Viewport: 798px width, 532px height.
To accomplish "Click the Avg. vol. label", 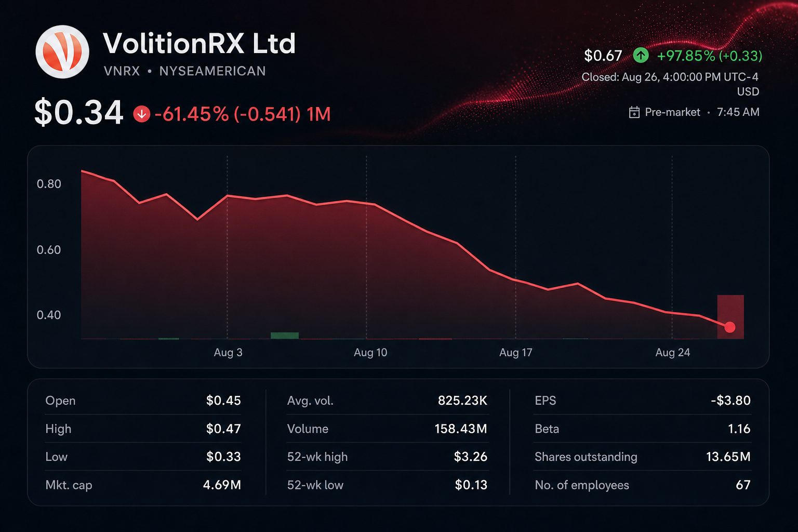I will (x=310, y=401).
